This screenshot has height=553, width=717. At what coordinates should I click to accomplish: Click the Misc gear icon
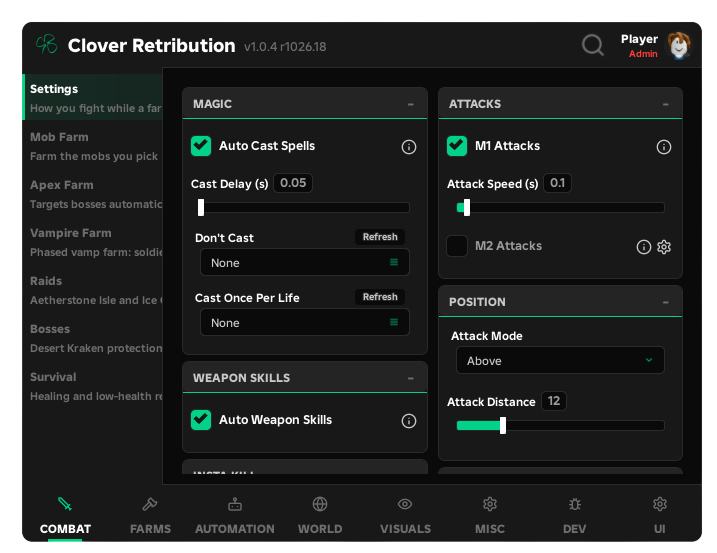[x=490, y=504]
